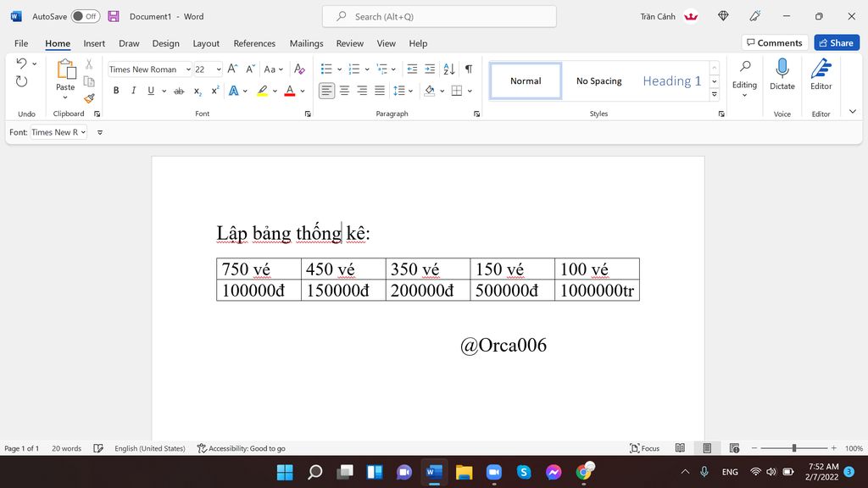Toggle Print Layout view
The height and width of the screenshot is (488, 868).
tap(707, 448)
